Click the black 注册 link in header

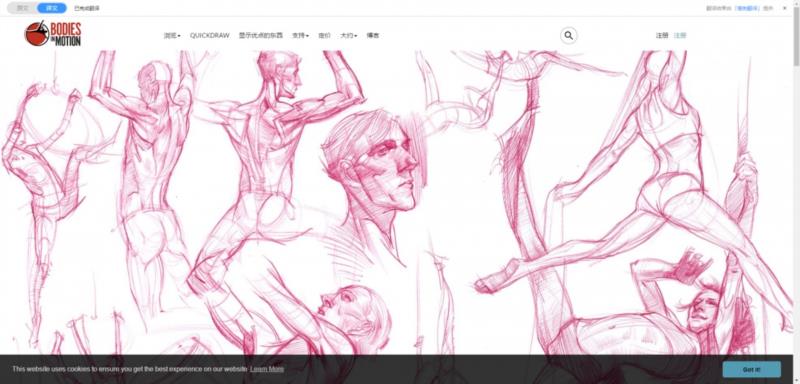662,36
